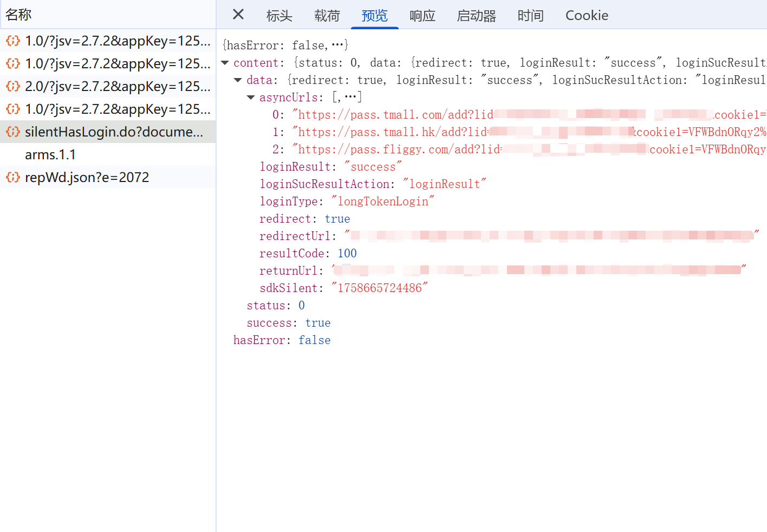Collapse the asyncUrls array
767x532 pixels.
[x=251, y=98]
